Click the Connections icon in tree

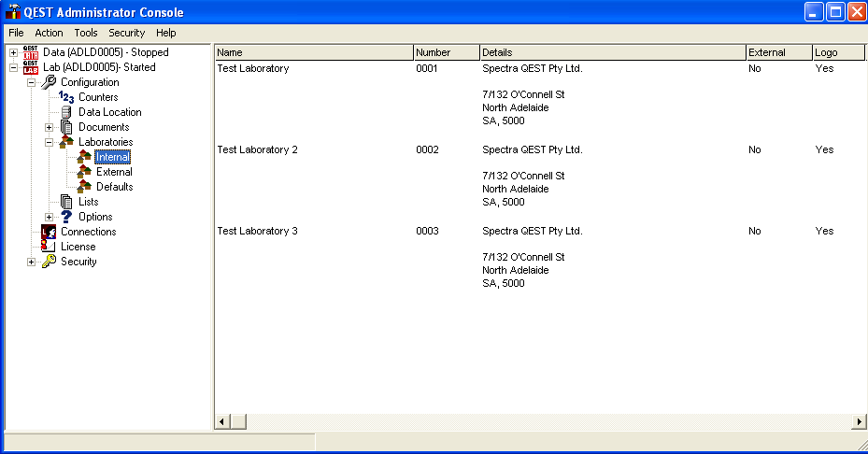[x=49, y=232]
